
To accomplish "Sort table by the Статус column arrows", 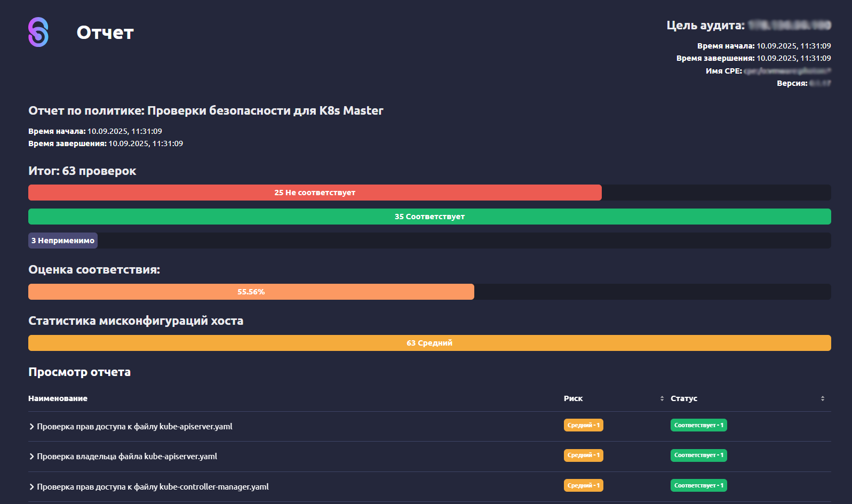I will click(x=823, y=398).
